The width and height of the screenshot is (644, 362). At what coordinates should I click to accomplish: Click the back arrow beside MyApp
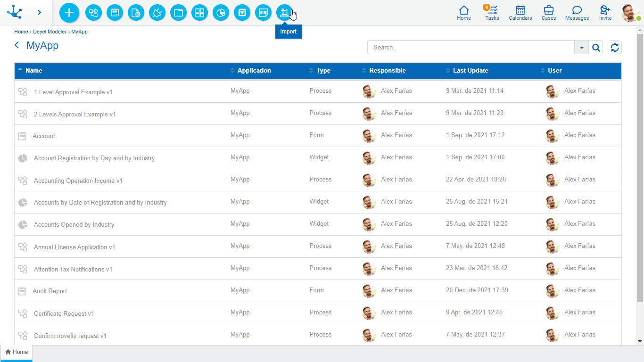17,45
